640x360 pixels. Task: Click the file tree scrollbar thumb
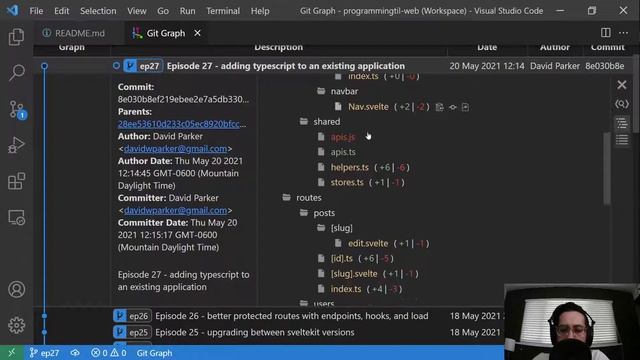point(607,168)
